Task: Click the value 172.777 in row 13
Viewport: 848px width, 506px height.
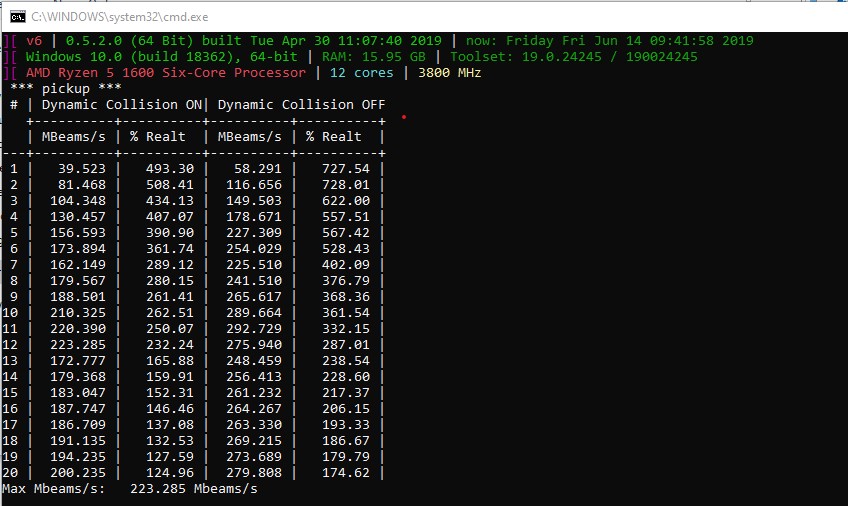Action: point(78,361)
